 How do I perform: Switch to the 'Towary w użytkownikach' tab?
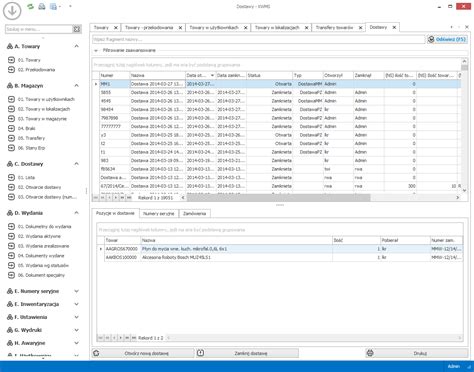click(x=214, y=28)
